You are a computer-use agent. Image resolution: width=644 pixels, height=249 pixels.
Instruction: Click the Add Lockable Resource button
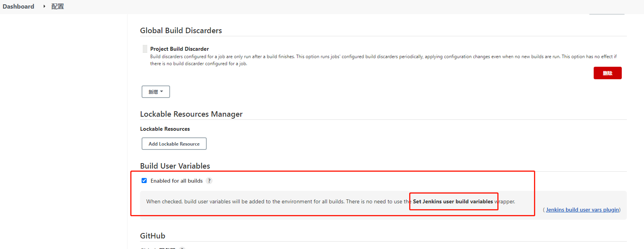click(x=174, y=144)
